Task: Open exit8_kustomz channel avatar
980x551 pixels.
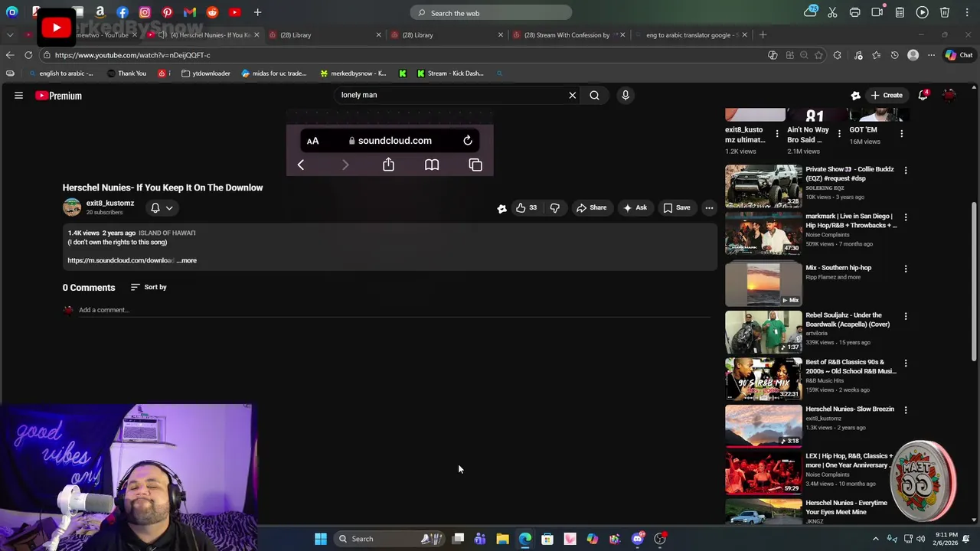Action: 72,207
